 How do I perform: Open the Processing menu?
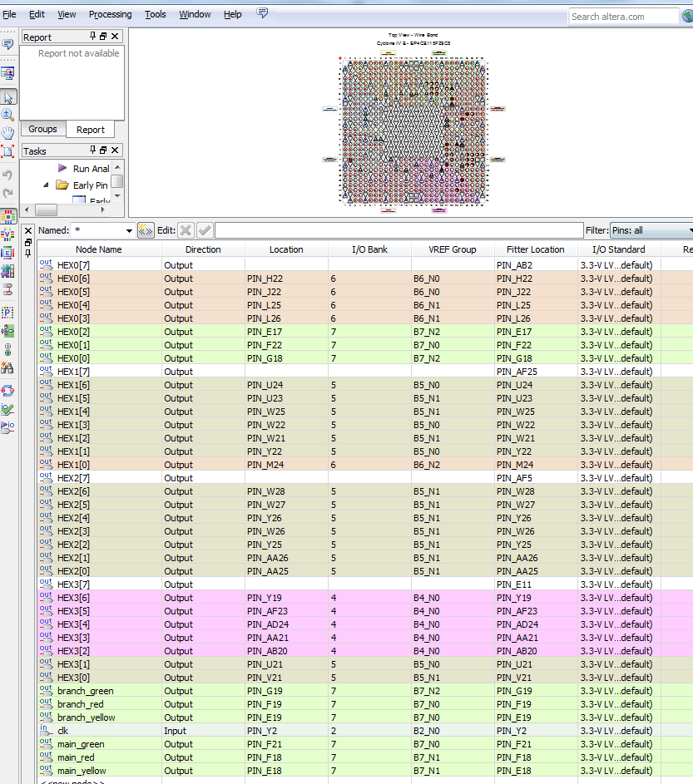(x=110, y=13)
